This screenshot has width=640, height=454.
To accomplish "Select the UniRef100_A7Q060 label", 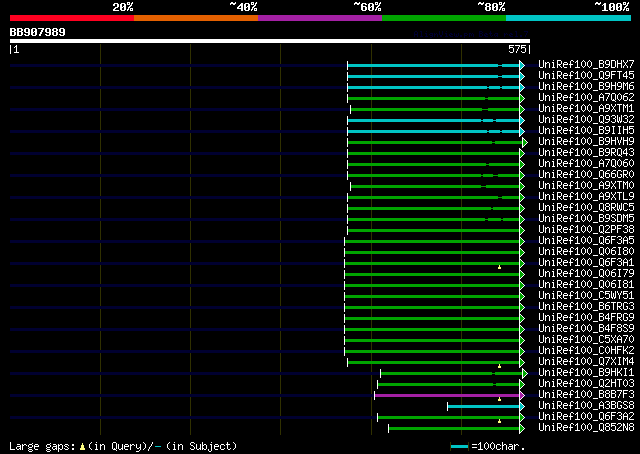I will click(586, 163).
